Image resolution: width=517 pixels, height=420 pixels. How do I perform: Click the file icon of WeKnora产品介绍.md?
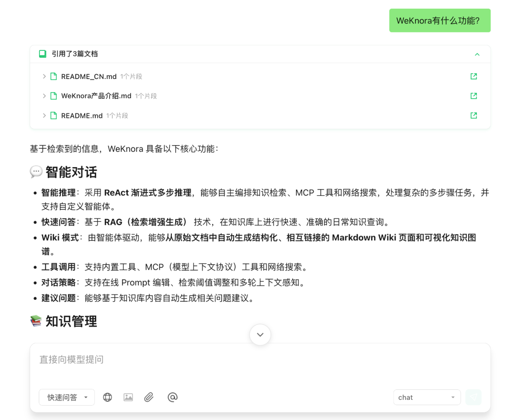(54, 96)
